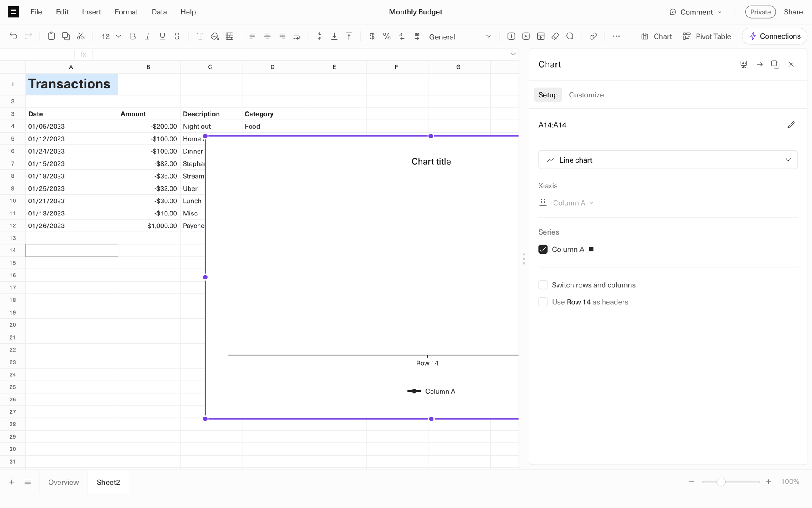Toggle underline formatting
The image size is (812, 508).
coord(162,36)
